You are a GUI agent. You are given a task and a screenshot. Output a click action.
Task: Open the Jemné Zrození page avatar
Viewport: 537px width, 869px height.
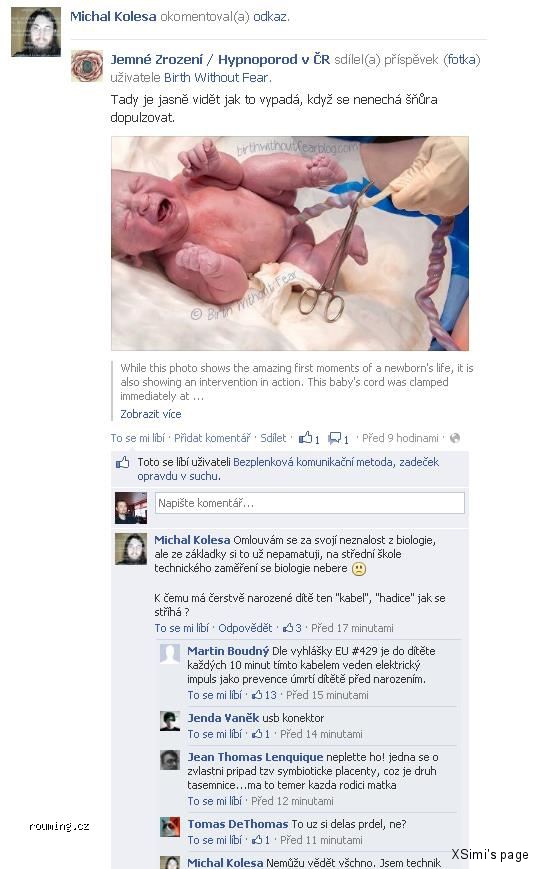click(x=87, y=66)
